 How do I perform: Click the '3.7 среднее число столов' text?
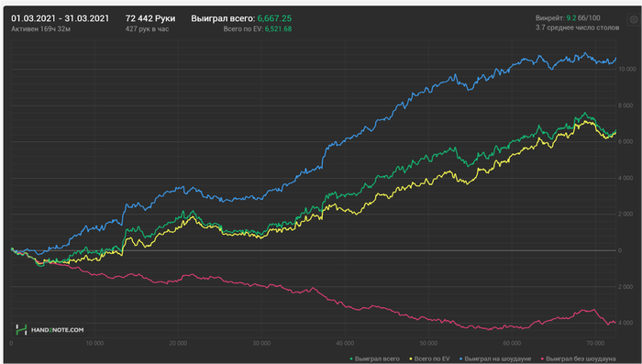(577, 28)
